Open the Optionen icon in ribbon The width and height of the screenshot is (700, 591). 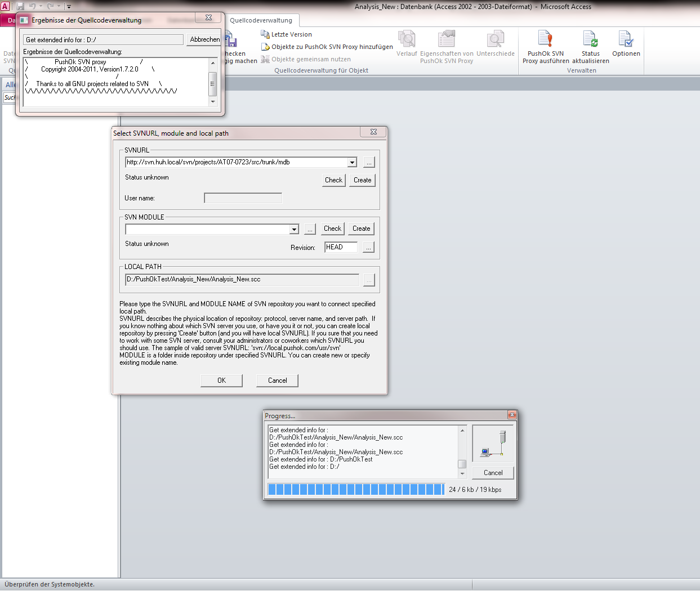tap(626, 40)
